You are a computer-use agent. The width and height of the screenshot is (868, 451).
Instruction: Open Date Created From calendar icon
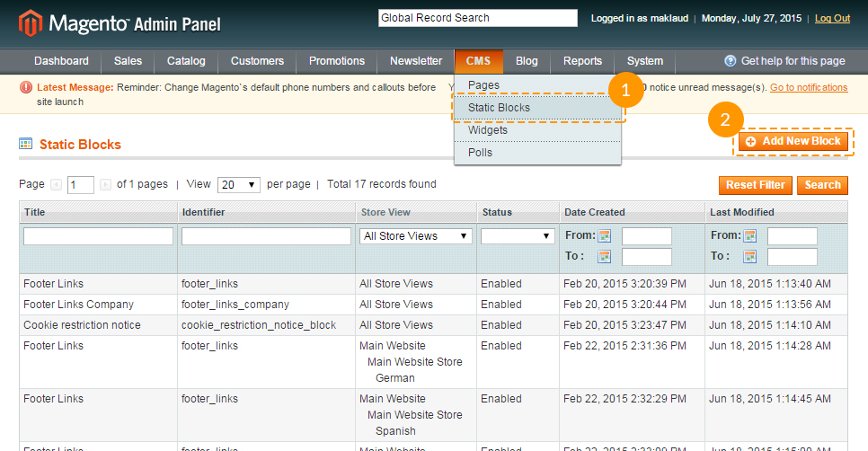(x=605, y=235)
